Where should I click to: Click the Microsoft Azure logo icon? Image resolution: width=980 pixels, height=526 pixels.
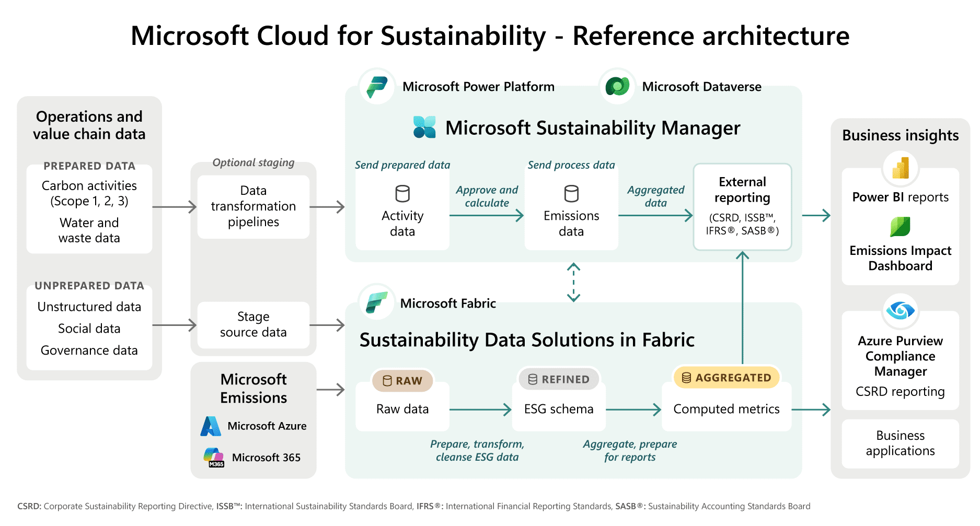click(x=211, y=426)
